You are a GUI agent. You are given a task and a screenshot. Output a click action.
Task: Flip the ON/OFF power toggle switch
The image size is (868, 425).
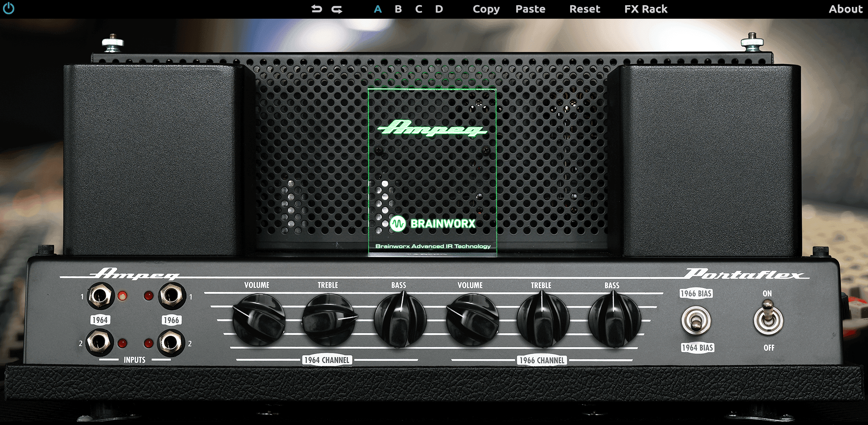[768, 319]
